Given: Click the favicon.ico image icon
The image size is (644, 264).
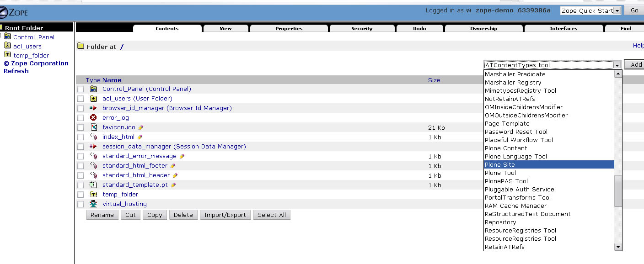Looking at the screenshot, I should [94, 127].
